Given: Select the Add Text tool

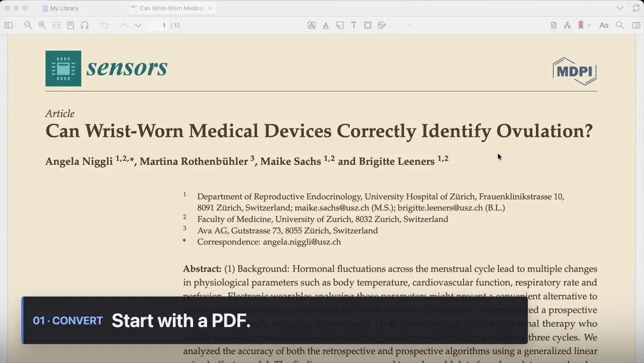Looking at the screenshot, I should pyautogui.click(x=354, y=25).
